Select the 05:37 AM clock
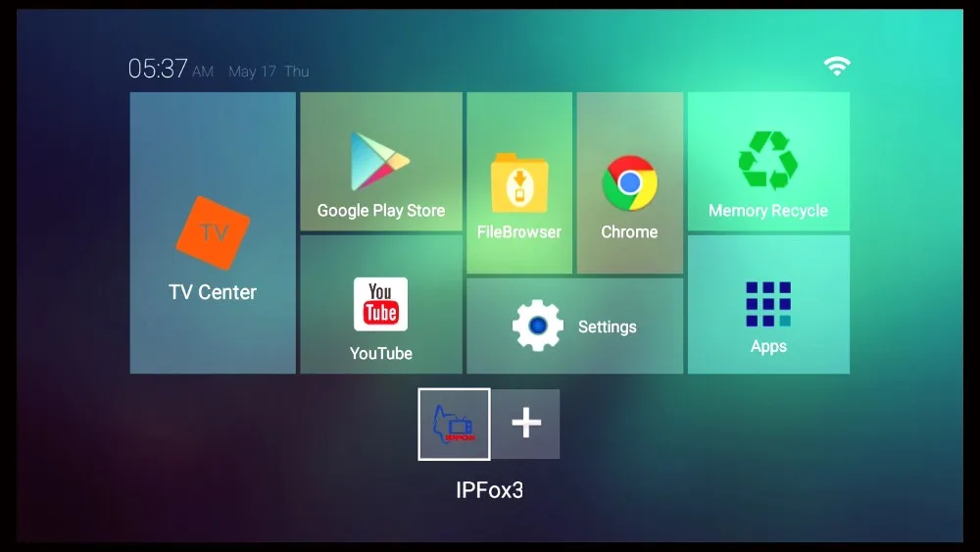This screenshot has width=980, height=552. point(171,69)
